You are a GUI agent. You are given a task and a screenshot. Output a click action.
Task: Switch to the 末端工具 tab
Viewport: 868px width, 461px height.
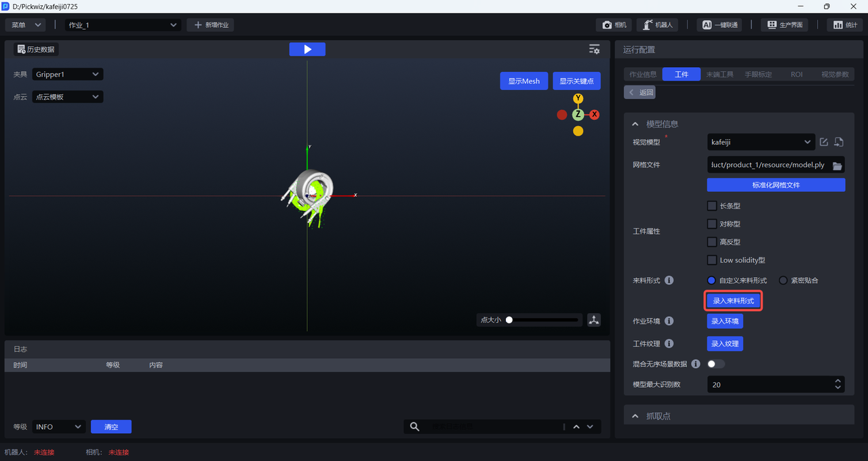[719, 75]
